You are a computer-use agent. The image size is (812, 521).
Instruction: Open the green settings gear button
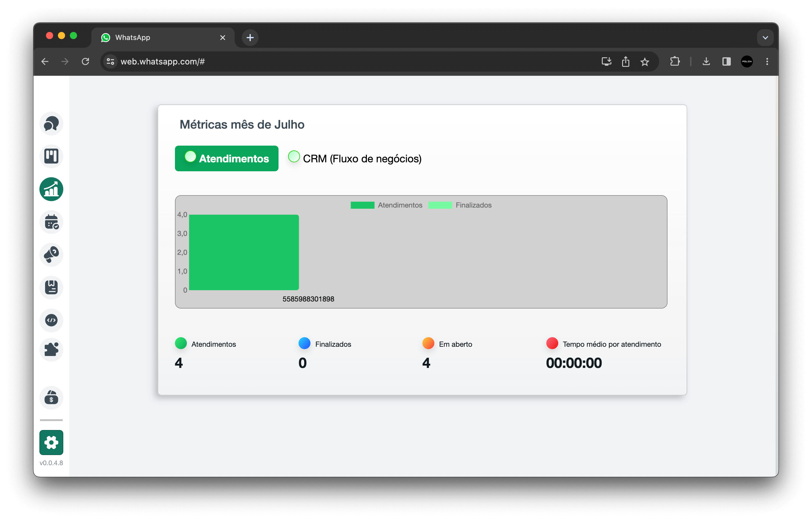tap(51, 442)
